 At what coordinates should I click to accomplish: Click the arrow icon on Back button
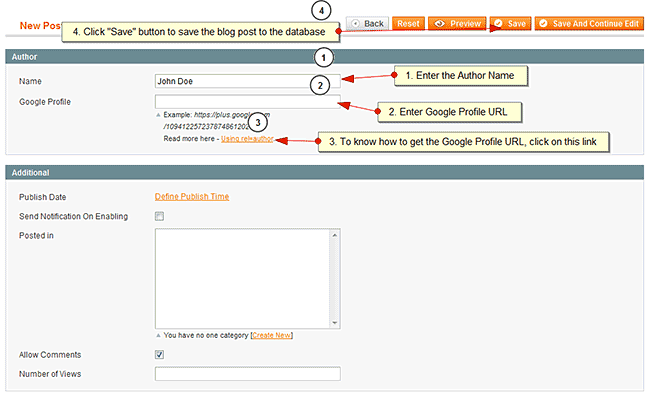[x=355, y=24]
